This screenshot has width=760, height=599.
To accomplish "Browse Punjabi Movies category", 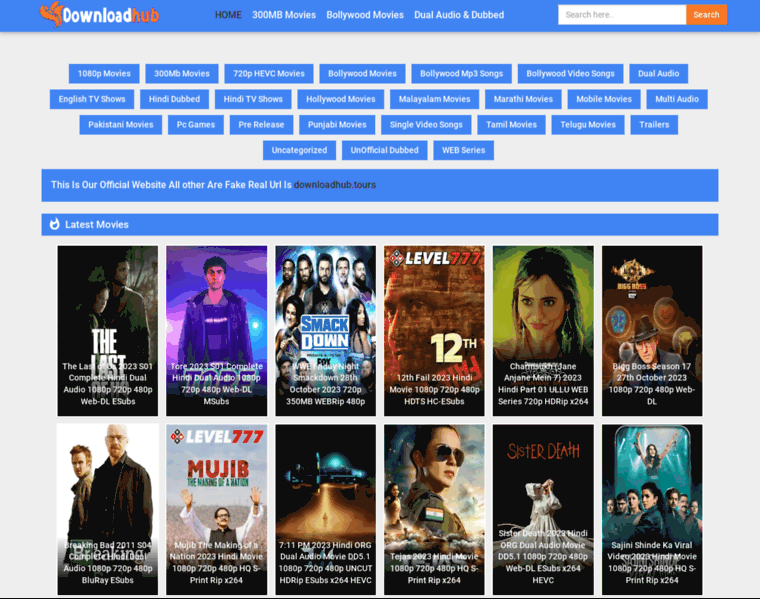I will (337, 125).
